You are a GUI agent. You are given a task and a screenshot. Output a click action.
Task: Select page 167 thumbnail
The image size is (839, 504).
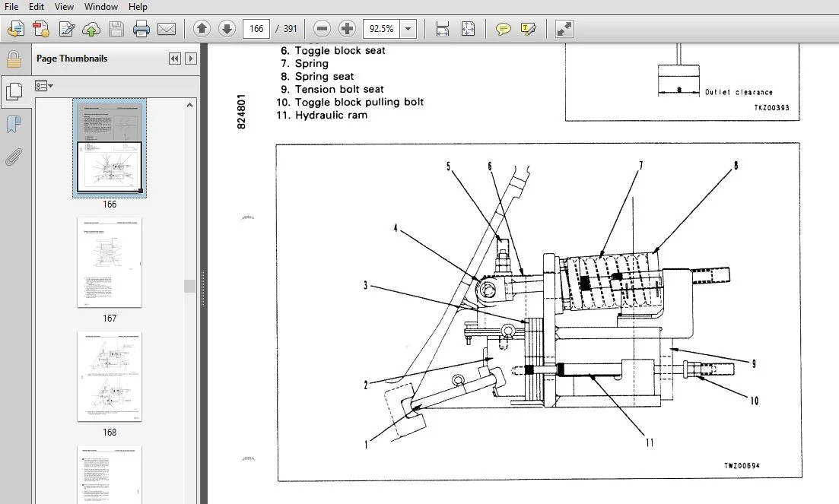(110, 262)
